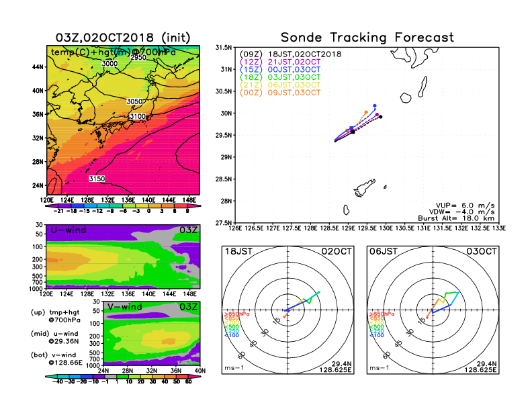Click the "Burst Alt= 18.0 km" value
The height and width of the screenshot is (411, 532).
[x=456, y=218]
